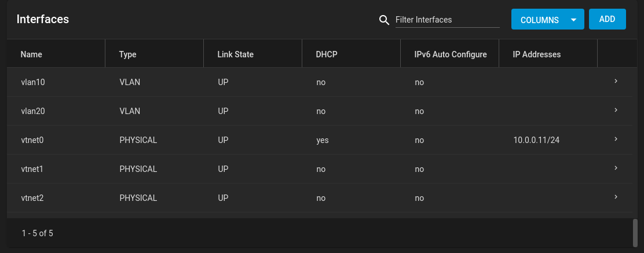Image resolution: width=644 pixels, height=253 pixels.
Task: Click the search magnifier icon
Action: pyautogui.click(x=384, y=20)
